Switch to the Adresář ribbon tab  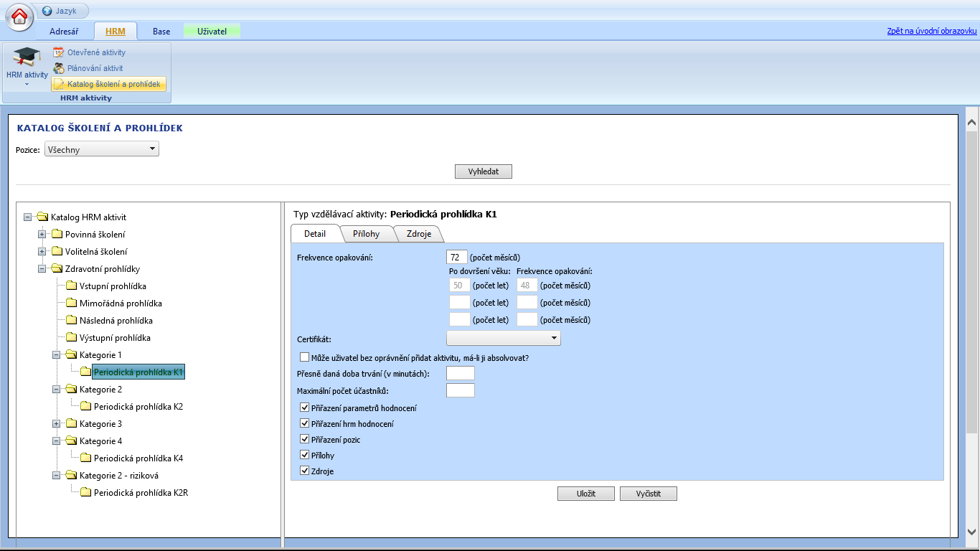click(65, 32)
